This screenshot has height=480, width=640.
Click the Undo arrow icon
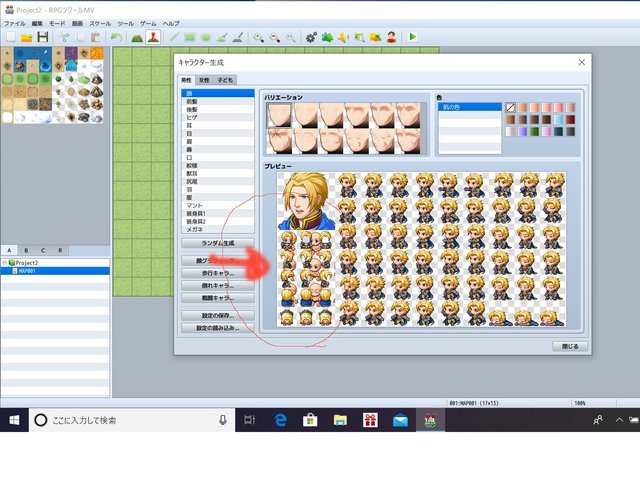pyautogui.click(x=116, y=38)
